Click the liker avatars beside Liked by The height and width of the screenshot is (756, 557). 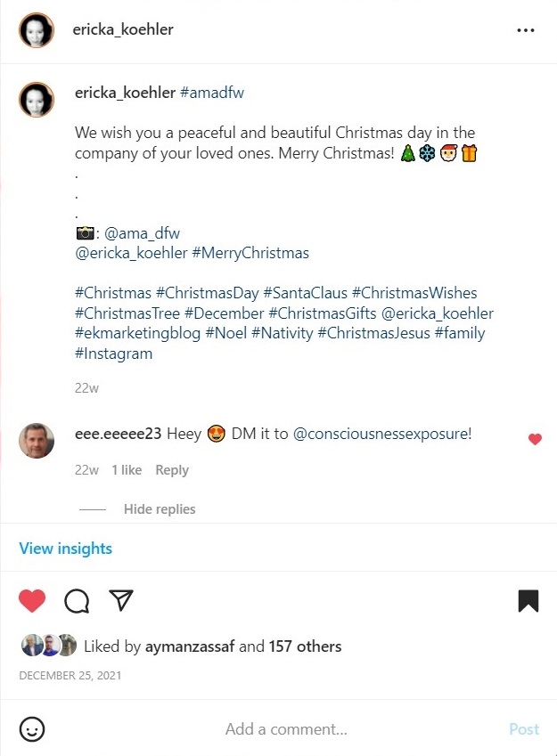tap(50, 646)
